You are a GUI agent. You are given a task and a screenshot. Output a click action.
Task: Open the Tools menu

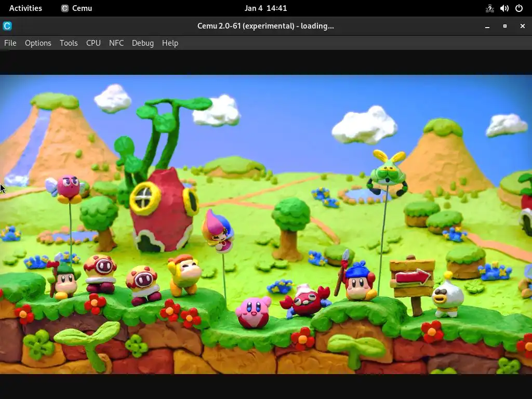pyautogui.click(x=69, y=43)
